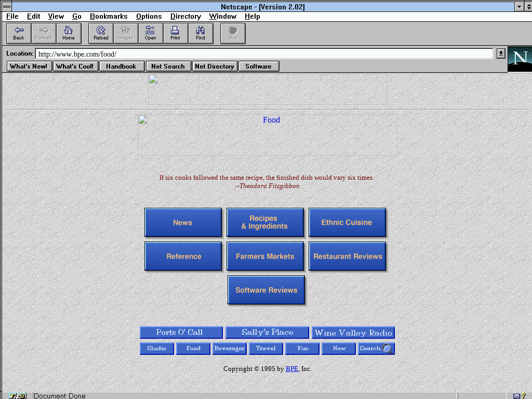Viewport: 532px width, 399px height.
Task: Click the Find binoculars icon
Action: (200, 33)
